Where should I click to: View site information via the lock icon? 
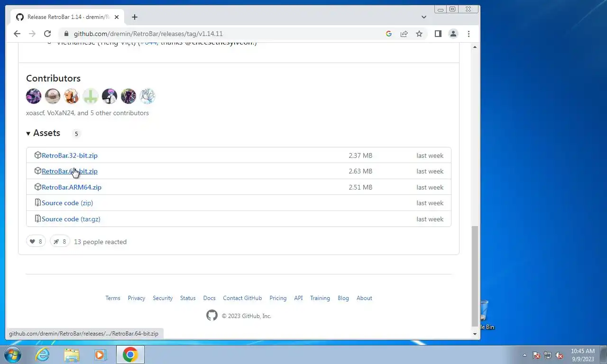tap(65, 34)
